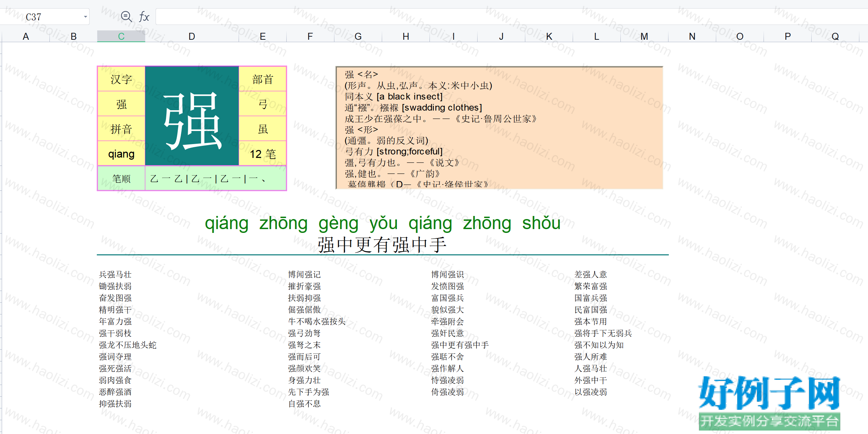Click the stroke order sequence cell
Viewport: 868px width, 434px height.
coord(216,178)
